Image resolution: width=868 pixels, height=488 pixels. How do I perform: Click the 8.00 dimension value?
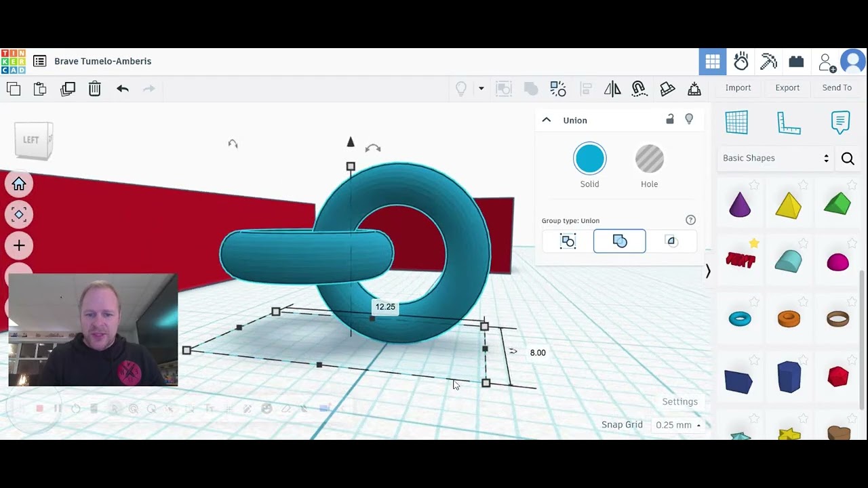[x=538, y=352]
